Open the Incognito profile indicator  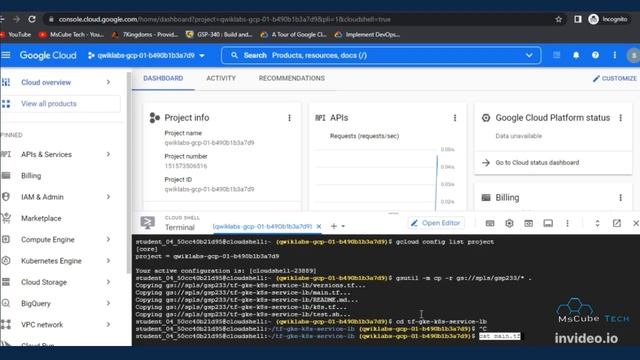608,19
